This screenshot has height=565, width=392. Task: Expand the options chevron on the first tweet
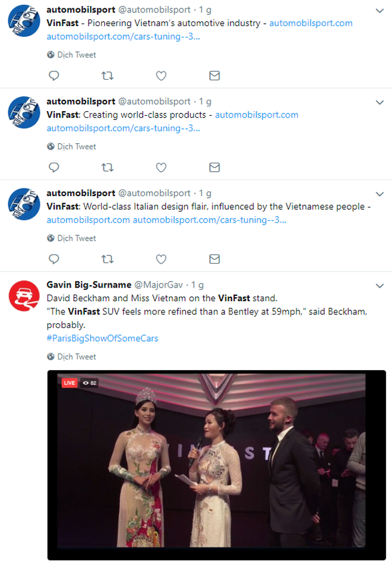point(379,10)
